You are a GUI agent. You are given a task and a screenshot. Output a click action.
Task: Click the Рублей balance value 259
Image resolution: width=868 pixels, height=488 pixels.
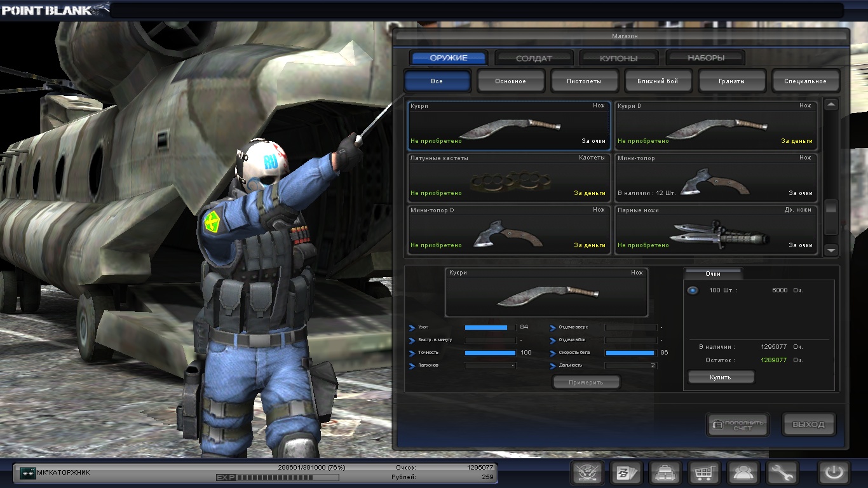tap(487, 477)
